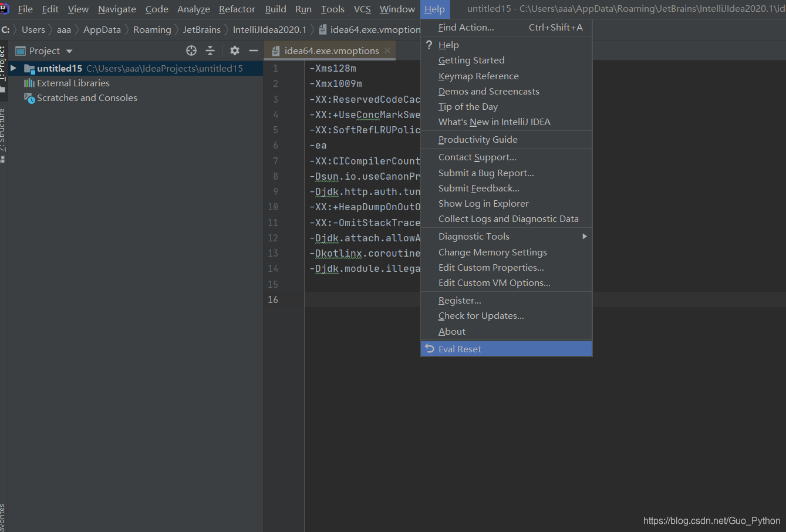This screenshot has height=532, width=786.
Task: Open About from Help menu
Action: point(507,331)
